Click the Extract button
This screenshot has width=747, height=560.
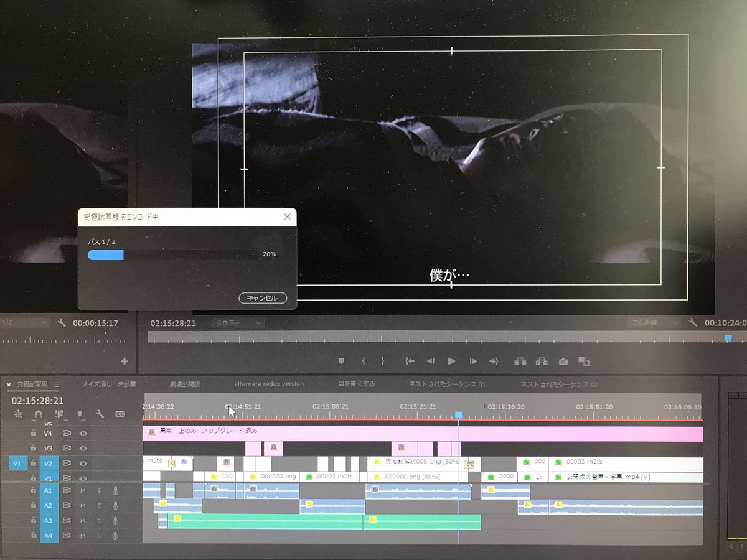542,361
